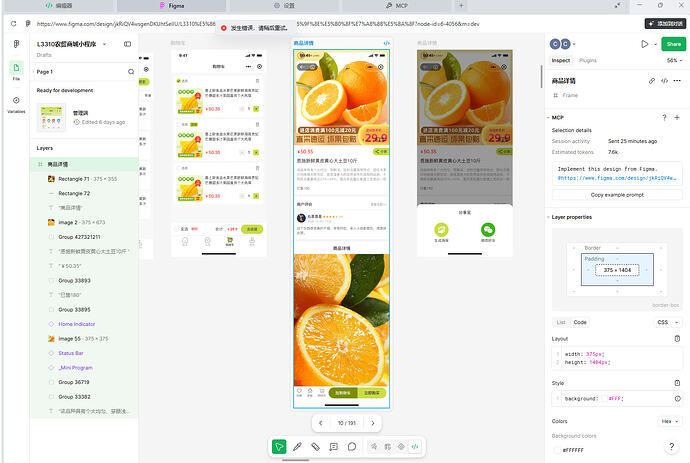Open MCP help question mark
Viewport: 690px width, 463px height.
tap(664, 118)
